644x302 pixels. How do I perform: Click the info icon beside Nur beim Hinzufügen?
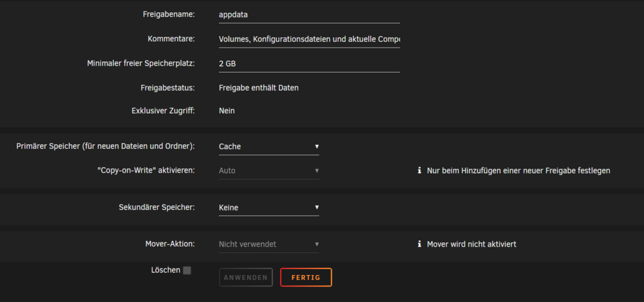coord(419,171)
